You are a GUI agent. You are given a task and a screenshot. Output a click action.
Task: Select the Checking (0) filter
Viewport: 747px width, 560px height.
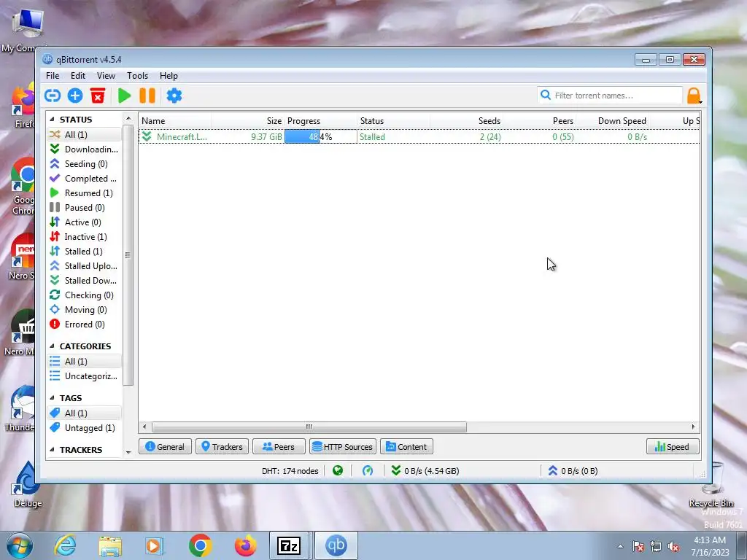click(x=84, y=295)
